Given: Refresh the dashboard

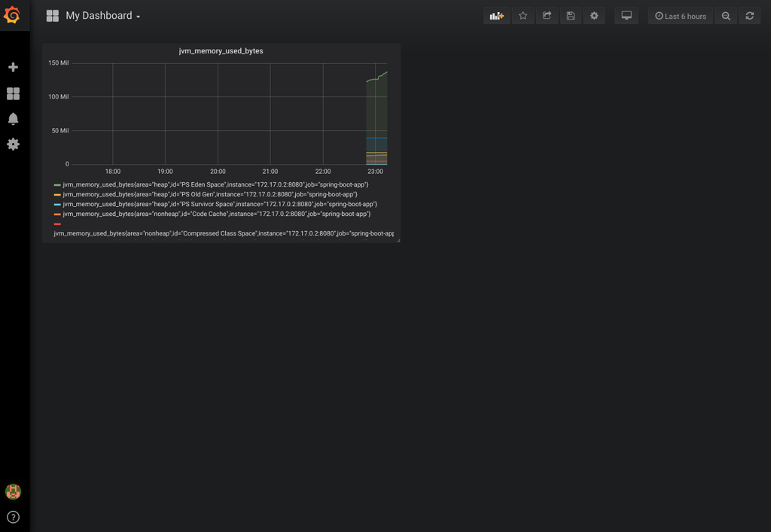Looking at the screenshot, I should pyautogui.click(x=749, y=16).
